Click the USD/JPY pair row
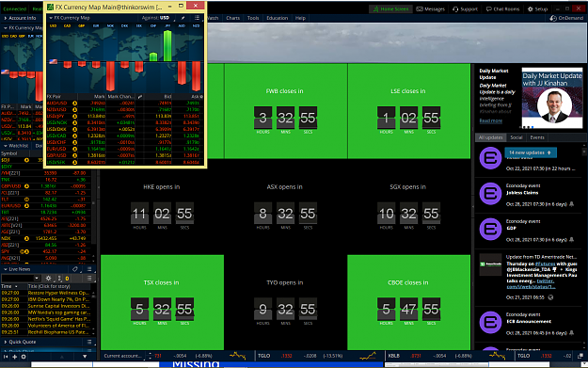Image resolution: width=588 pixels, height=368 pixels. click(125, 116)
